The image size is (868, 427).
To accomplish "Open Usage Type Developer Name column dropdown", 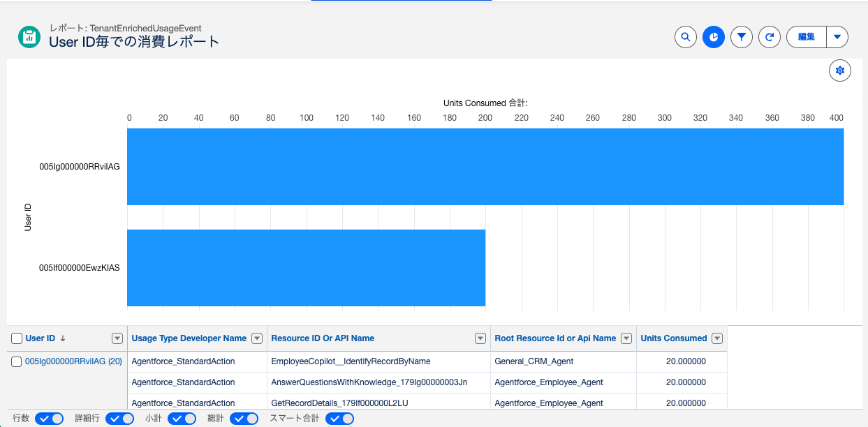I will click(x=257, y=338).
